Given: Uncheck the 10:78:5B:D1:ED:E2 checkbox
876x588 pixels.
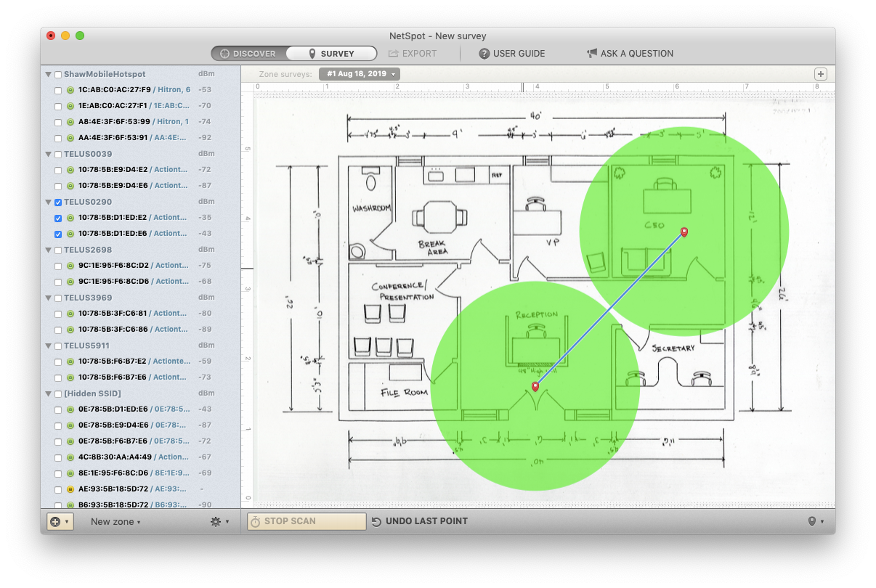Looking at the screenshot, I should coord(58,218).
